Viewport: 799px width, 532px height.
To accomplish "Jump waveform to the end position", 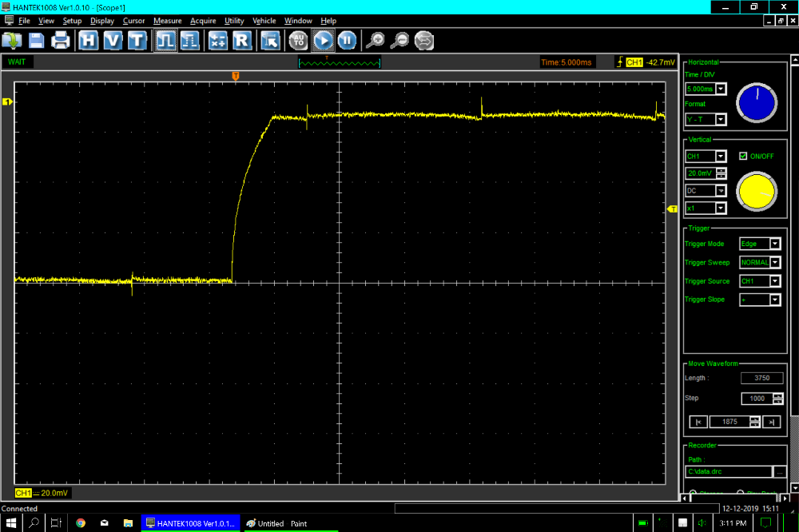I will point(772,422).
